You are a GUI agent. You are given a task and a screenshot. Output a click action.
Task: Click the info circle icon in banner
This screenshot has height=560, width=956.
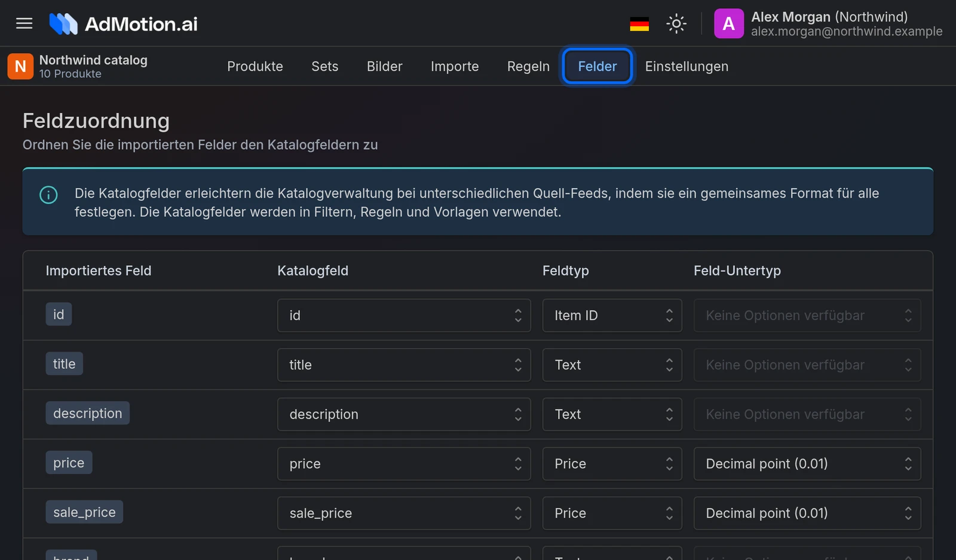pos(48,195)
